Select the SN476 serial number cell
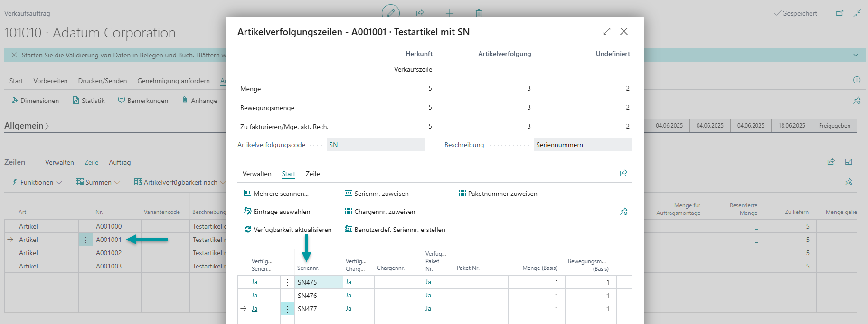 (x=318, y=296)
